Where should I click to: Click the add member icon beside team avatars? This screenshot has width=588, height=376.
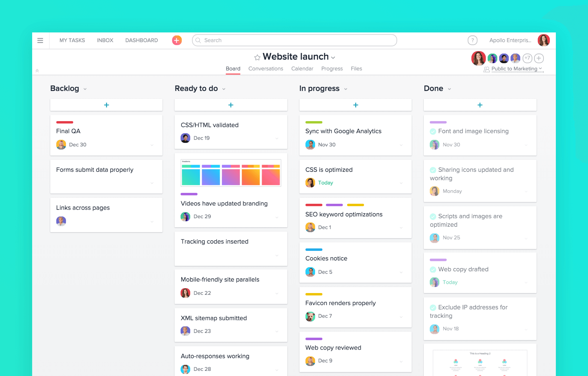[539, 58]
